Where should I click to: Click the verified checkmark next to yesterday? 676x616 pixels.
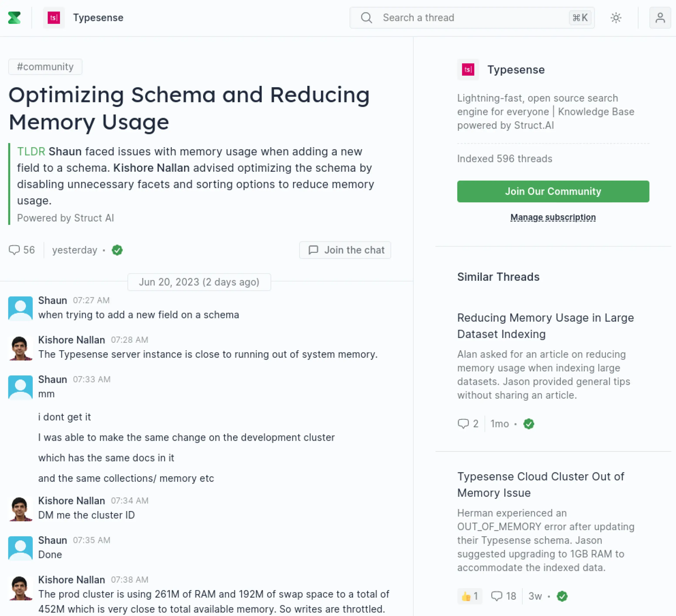[117, 250]
